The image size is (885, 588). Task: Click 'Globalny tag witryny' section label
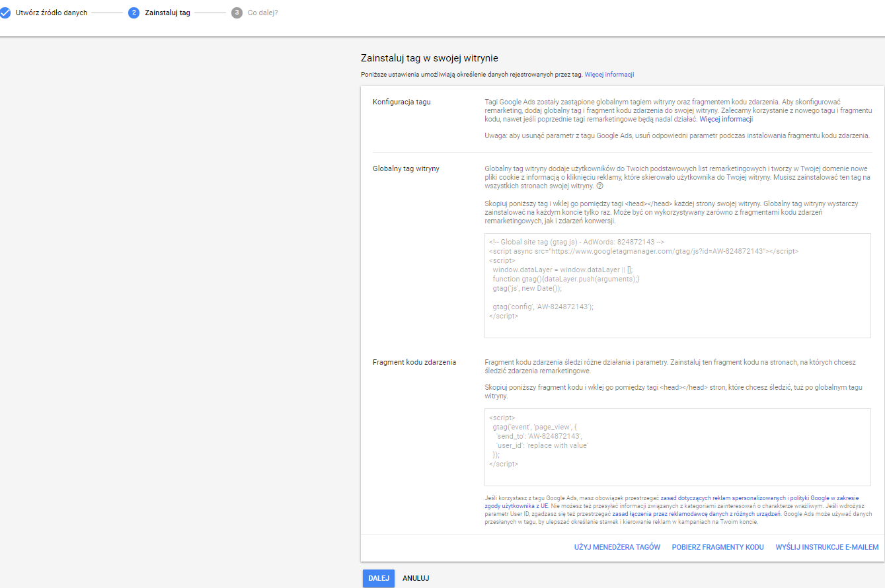point(406,168)
